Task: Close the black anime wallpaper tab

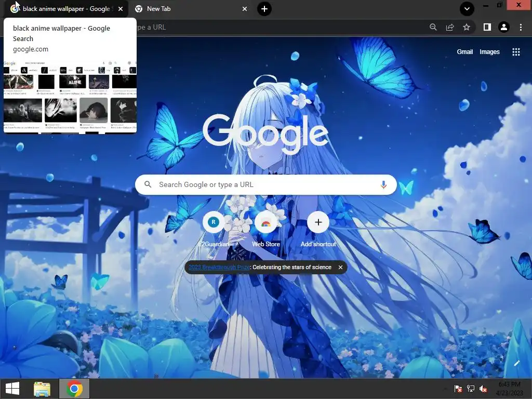Action: point(121,9)
